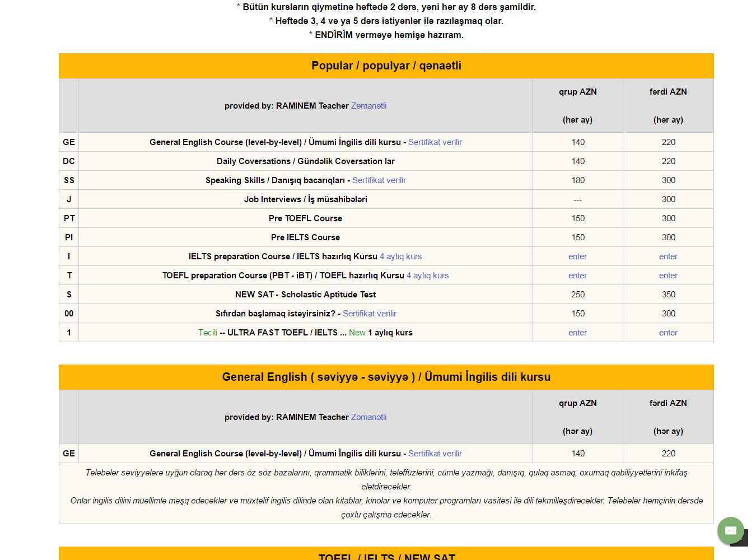
Task: Open the qrup enter link for ULTRA FAST course
Action: click(x=577, y=333)
